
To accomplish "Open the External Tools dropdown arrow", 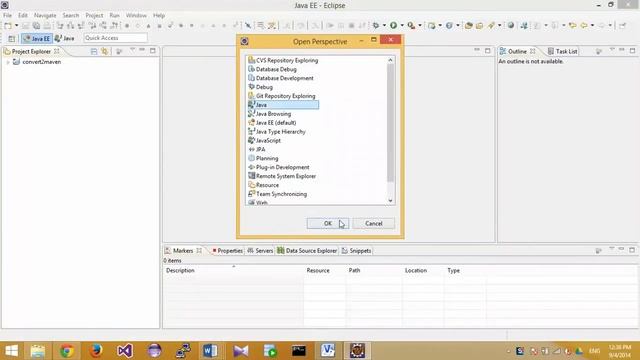I will pos(420,26).
